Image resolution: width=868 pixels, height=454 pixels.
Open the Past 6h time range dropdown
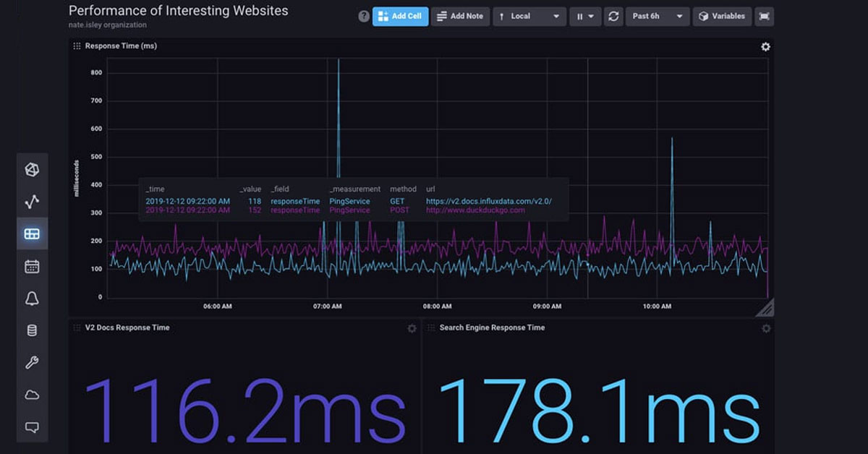pos(657,16)
